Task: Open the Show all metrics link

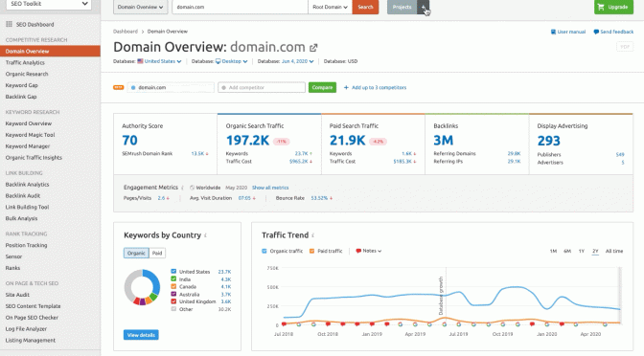Action: point(270,188)
